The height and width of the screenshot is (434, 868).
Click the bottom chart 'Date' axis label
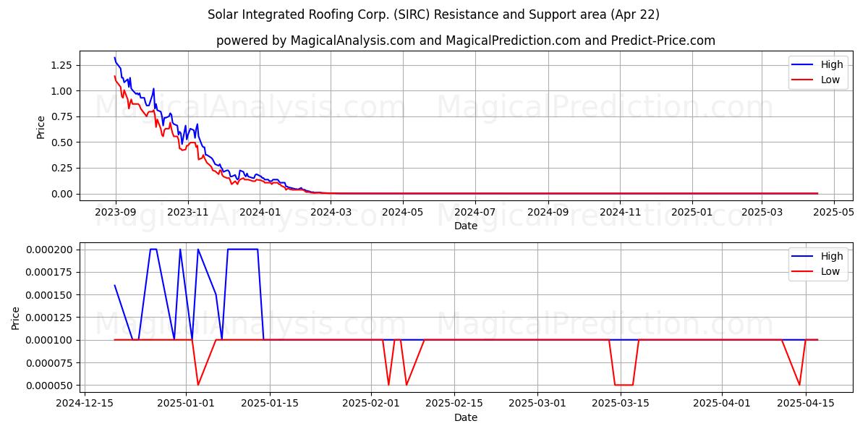[466, 417]
